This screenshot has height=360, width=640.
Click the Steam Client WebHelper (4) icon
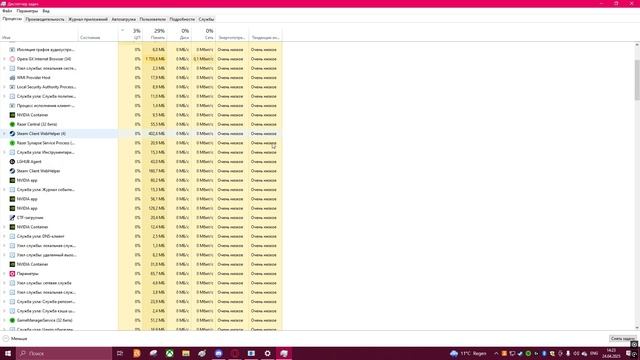(x=12, y=133)
